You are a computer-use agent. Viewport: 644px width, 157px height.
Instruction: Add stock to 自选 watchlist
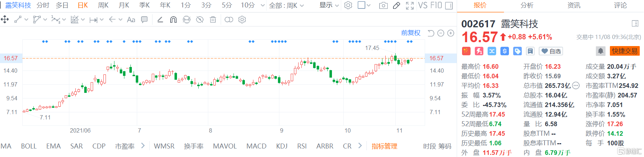tap(551, 51)
